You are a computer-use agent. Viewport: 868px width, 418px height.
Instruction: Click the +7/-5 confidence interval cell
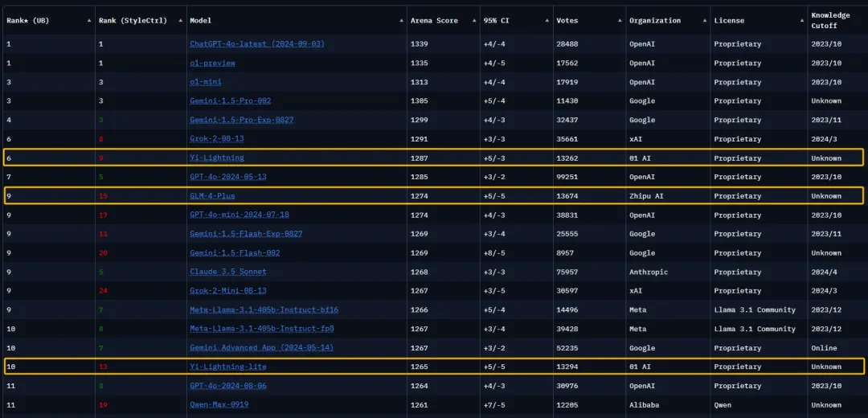(x=493, y=404)
